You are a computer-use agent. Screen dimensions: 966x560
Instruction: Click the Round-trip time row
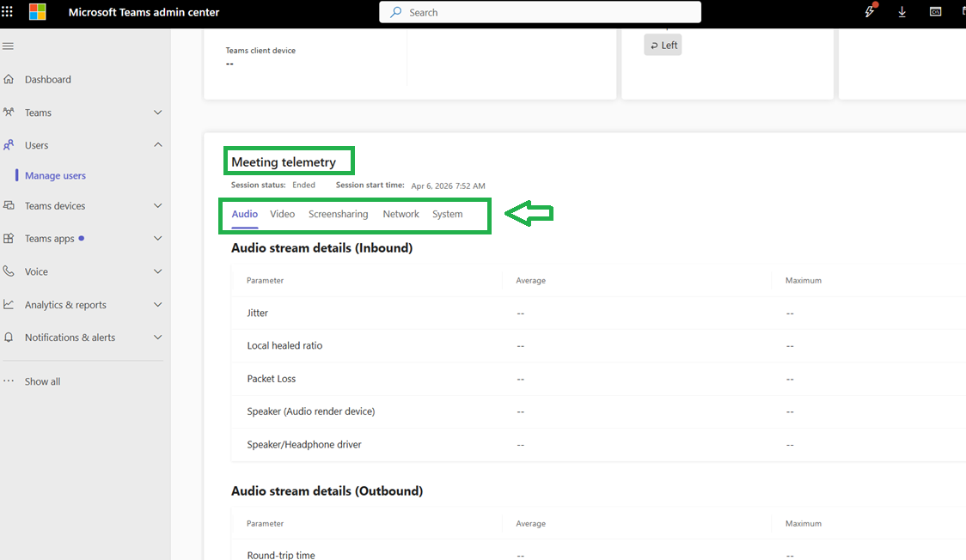point(598,552)
